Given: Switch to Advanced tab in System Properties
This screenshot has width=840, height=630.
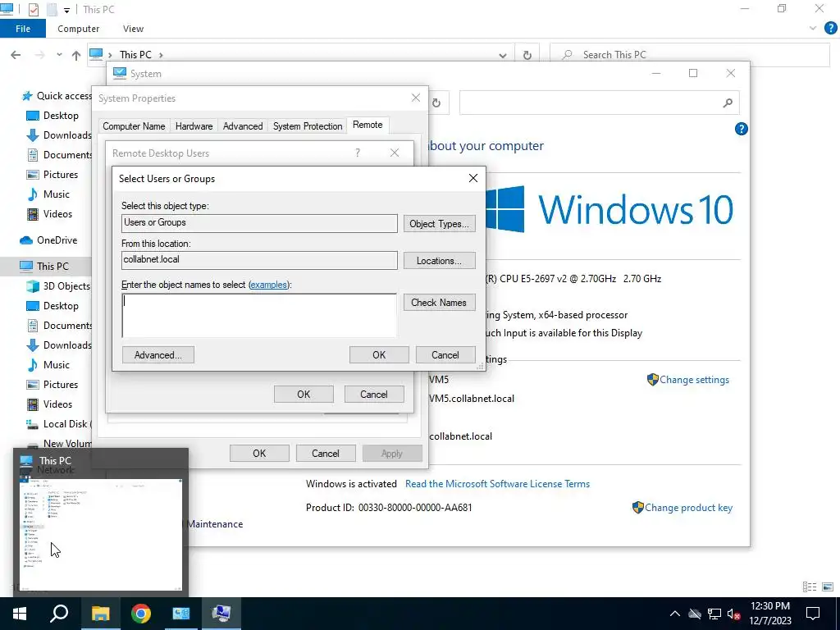Looking at the screenshot, I should (x=243, y=126).
